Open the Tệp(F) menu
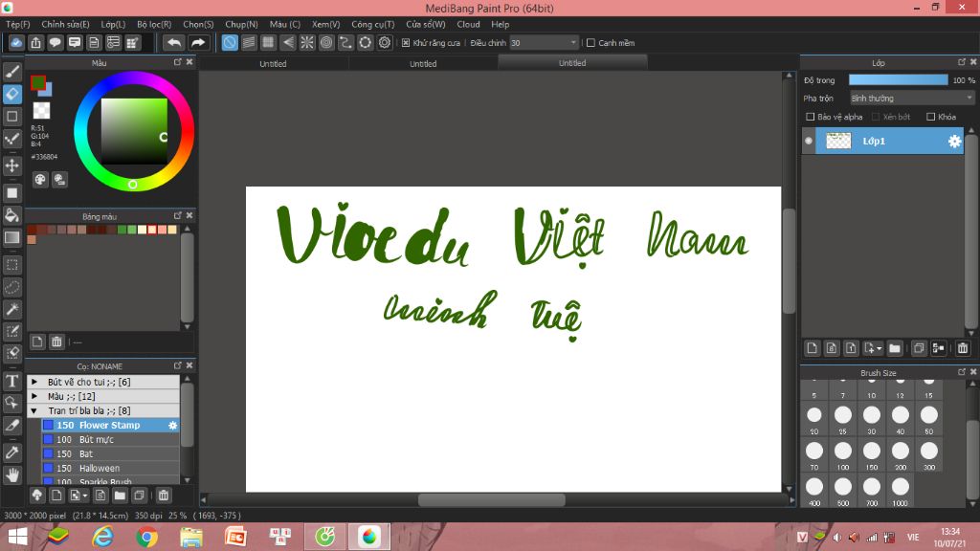The width and height of the screenshot is (980, 551). click(x=17, y=24)
